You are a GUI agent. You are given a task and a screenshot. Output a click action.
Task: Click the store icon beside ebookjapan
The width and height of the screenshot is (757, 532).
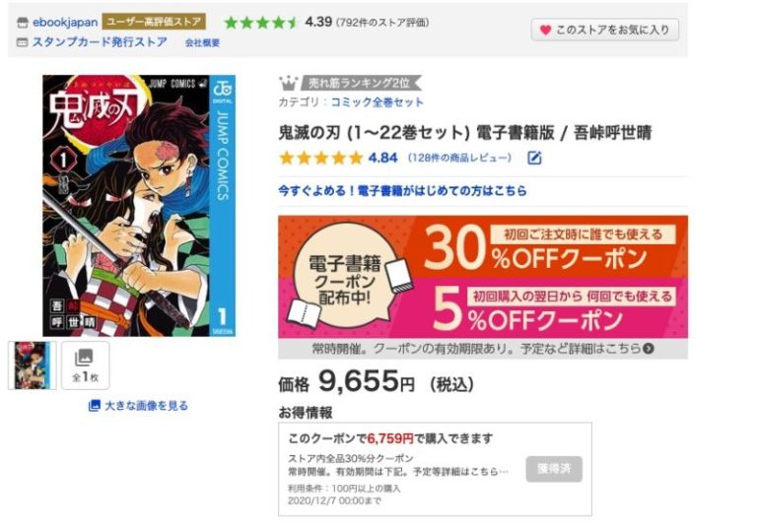(23, 23)
